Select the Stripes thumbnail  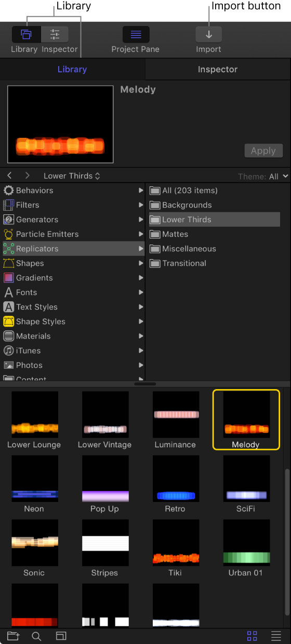[105, 543]
